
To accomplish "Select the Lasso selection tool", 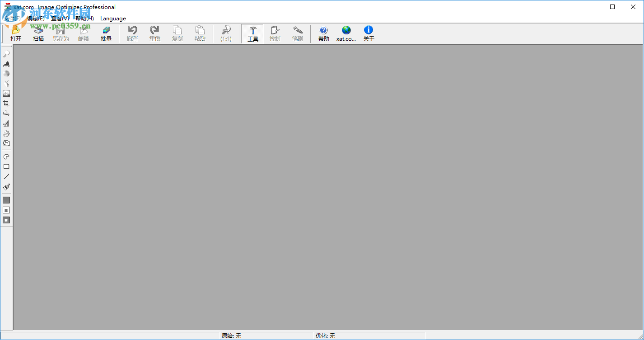I will [x=6, y=156].
